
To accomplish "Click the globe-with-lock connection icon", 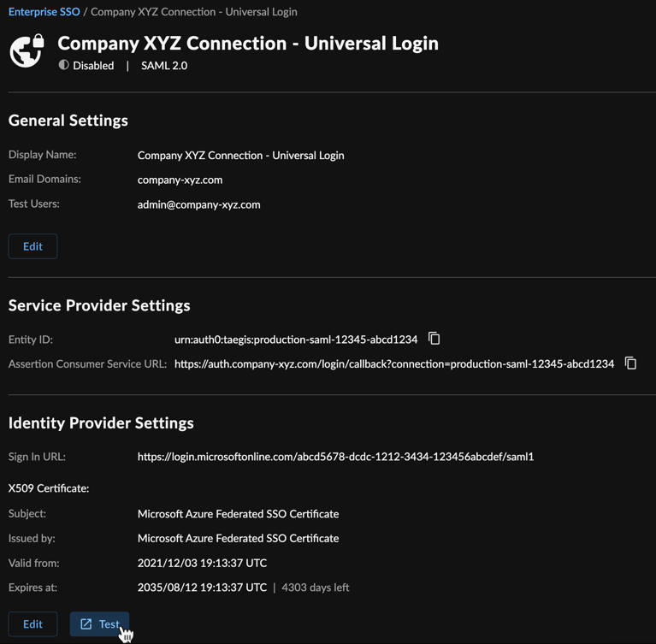I will (x=27, y=51).
